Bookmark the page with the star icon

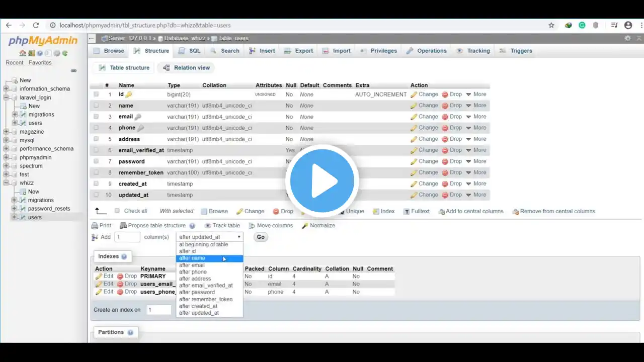click(x=551, y=25)
